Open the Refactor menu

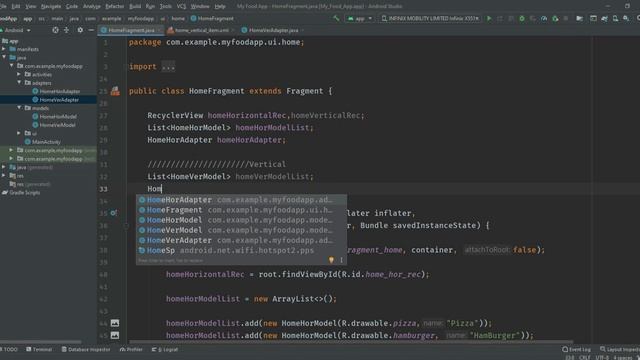[114, 6]
